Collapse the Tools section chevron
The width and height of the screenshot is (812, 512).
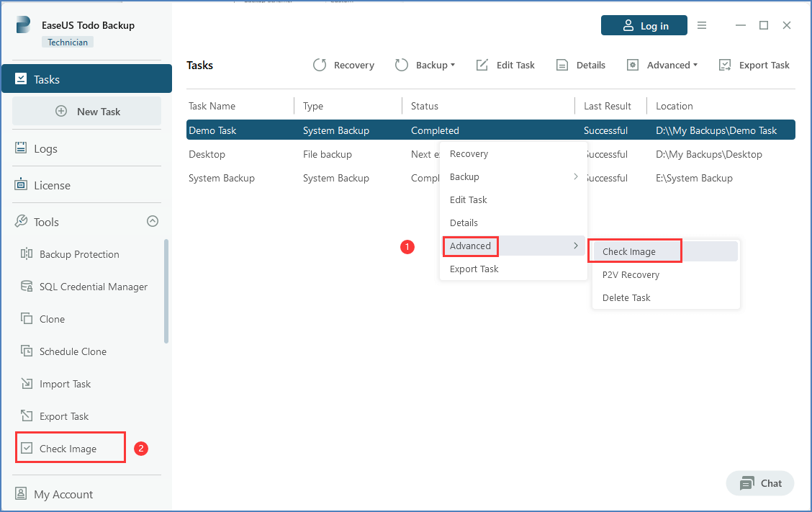pos(152,222)
